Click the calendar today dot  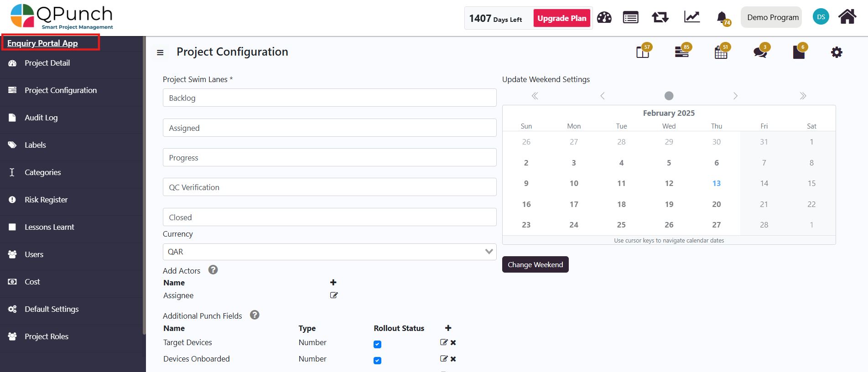click(x=669, y=96)
